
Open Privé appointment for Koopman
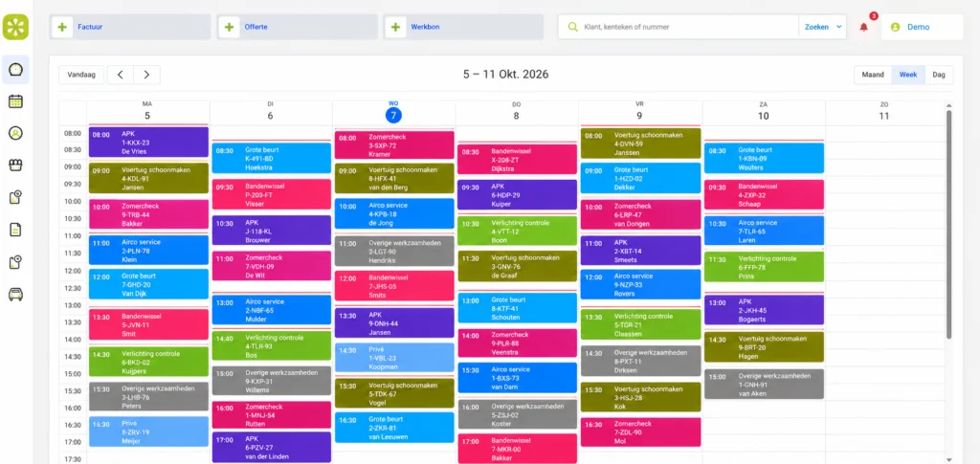(394, 358)
